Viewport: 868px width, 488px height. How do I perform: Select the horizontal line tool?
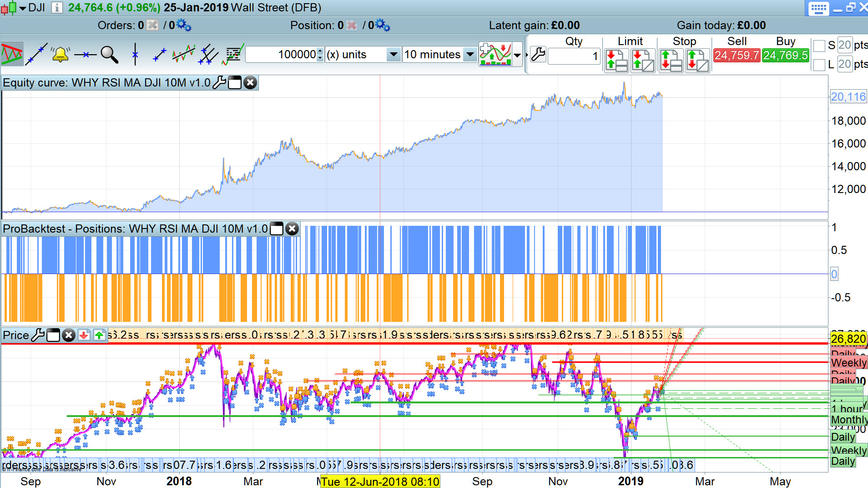tap(85, 55)
